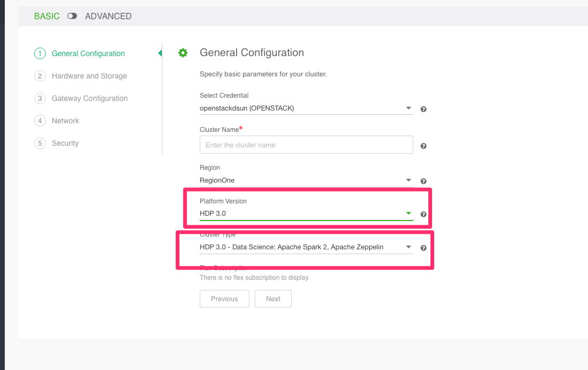This screenshot has width=588, height=370.
Task: Switch to the BASIC view
Action: click(x=46, y=16)
